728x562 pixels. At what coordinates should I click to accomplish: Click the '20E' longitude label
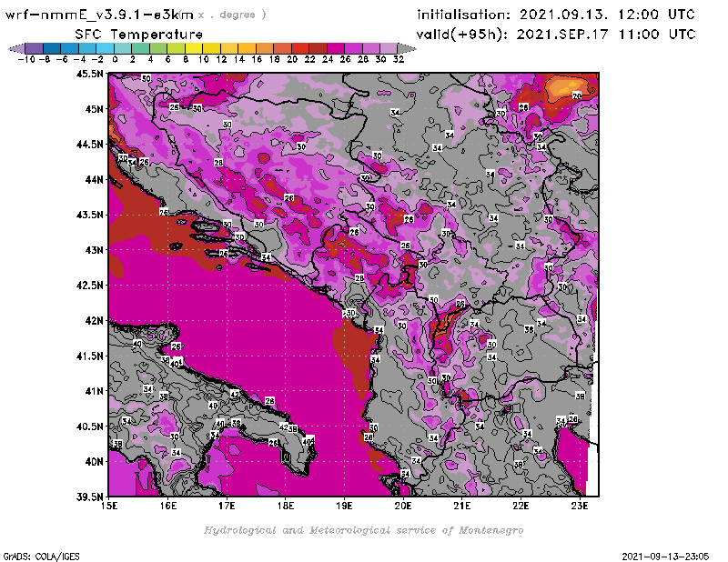403,506
